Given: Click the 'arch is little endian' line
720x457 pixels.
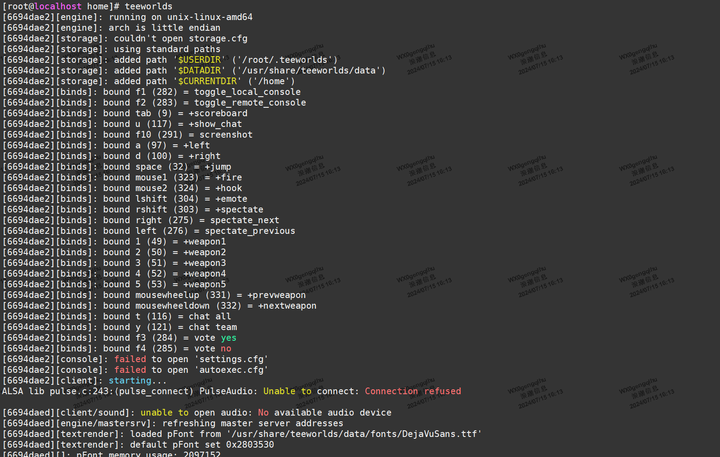Looking at the screenshot, I should (111, 28).
